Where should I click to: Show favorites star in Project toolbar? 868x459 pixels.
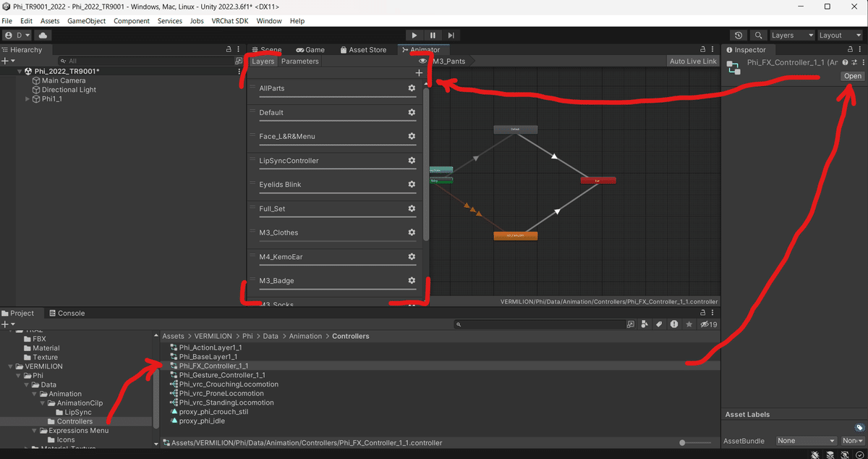click(x=689, y=324)
